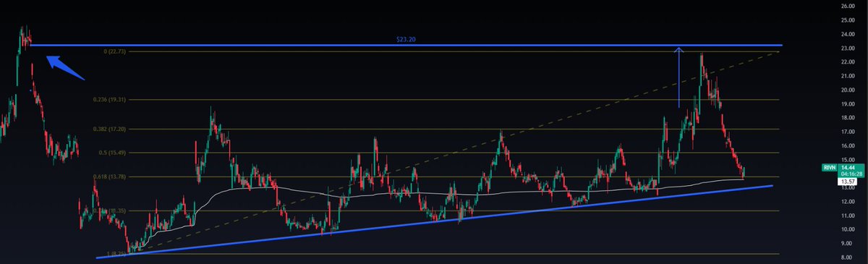Screen dimensions: 868x264
Task: Click the 0.786 (11.35) Fibonacci level label
Action: [x=110, y=210]
